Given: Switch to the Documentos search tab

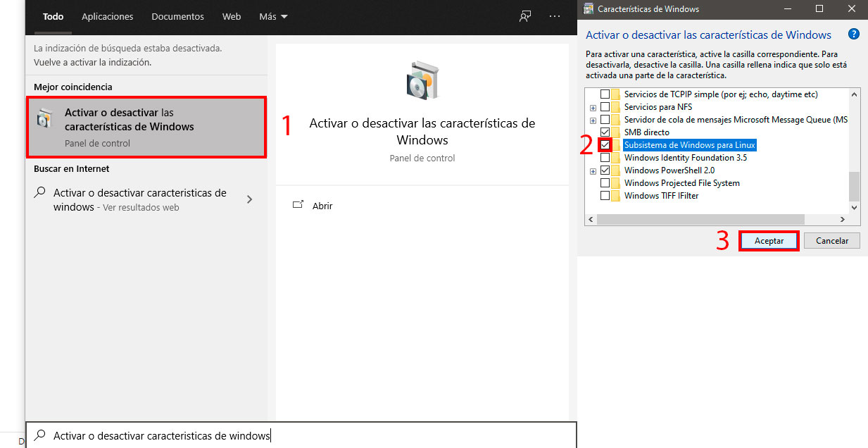Looking at the screenshot, I should click(x=178, y=16).
